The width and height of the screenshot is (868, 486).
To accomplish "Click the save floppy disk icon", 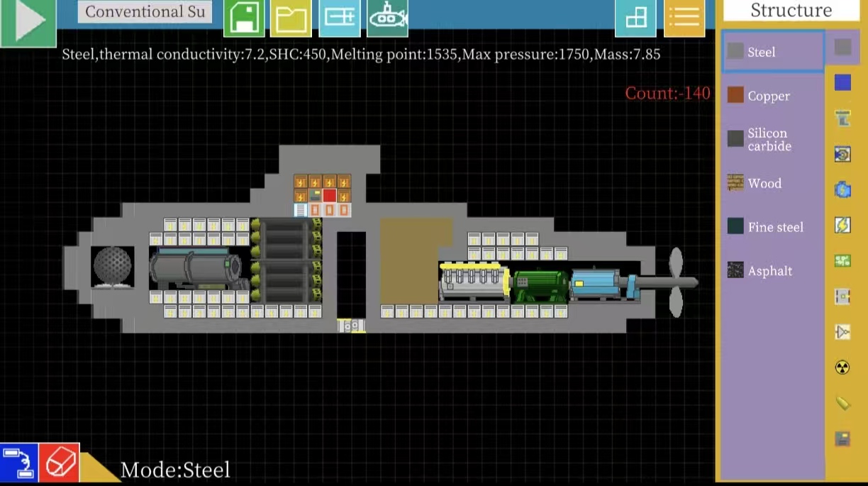I will pyautogui.click(x=244, y=18).
